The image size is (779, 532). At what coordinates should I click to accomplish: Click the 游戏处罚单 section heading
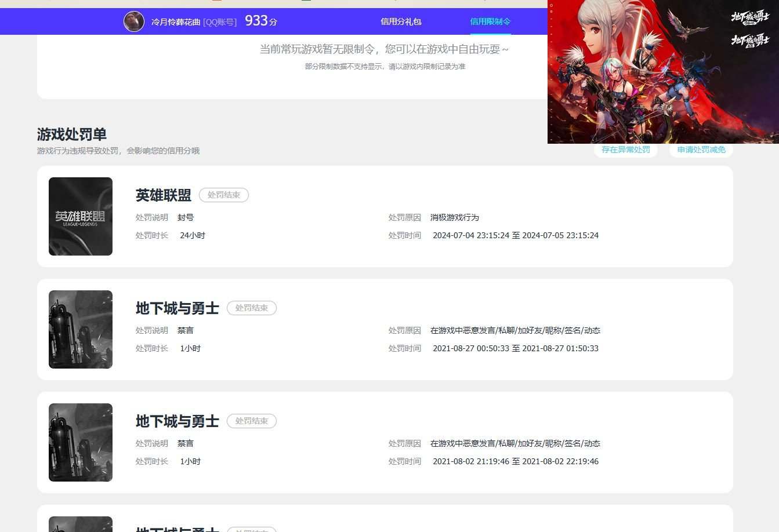click(72, 134)
